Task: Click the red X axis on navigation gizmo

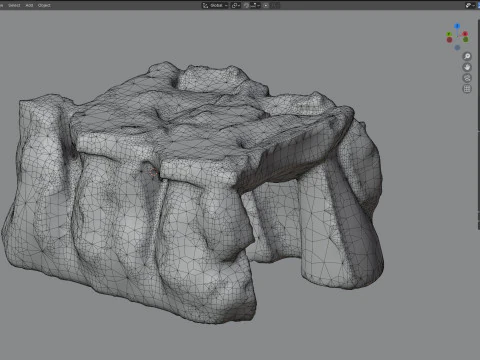Action: (x=465, y=34)
